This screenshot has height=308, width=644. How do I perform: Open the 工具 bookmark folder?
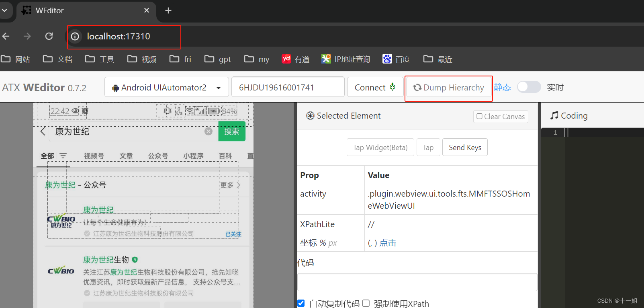tap(100, 59)
